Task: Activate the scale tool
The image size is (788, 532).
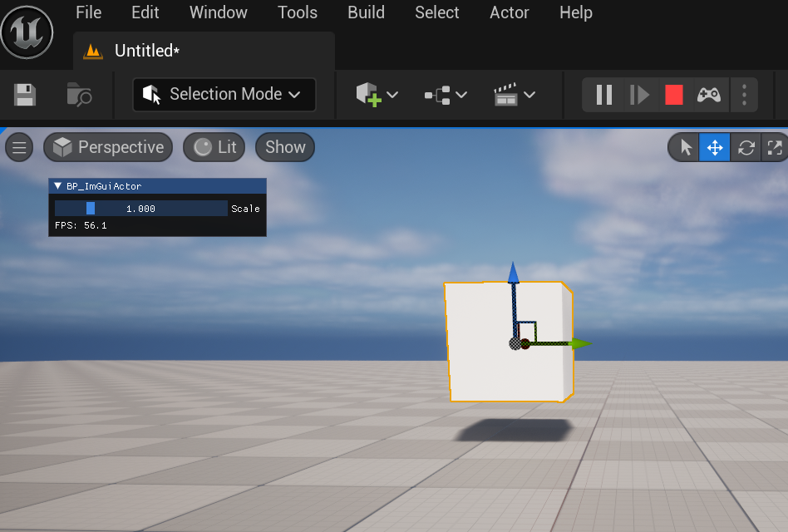Action: click(775, 148)
